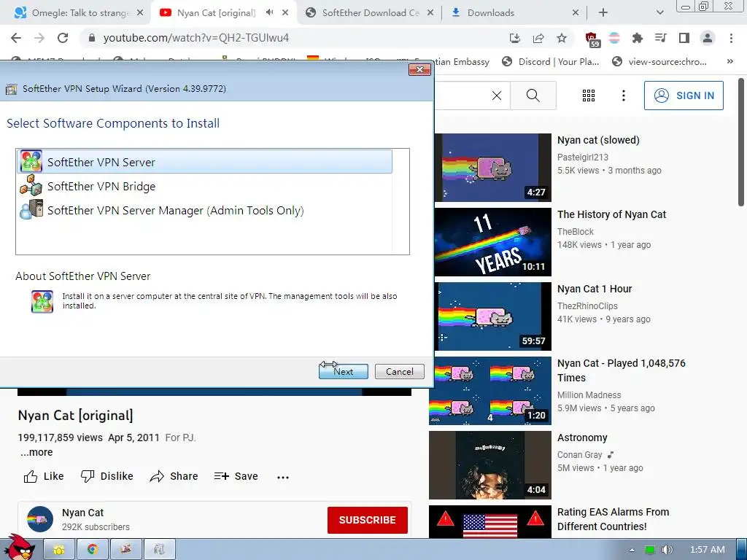Open a new tab with plus button
The height and width of the screenshot is (560, 747).
tap(603, 13)
